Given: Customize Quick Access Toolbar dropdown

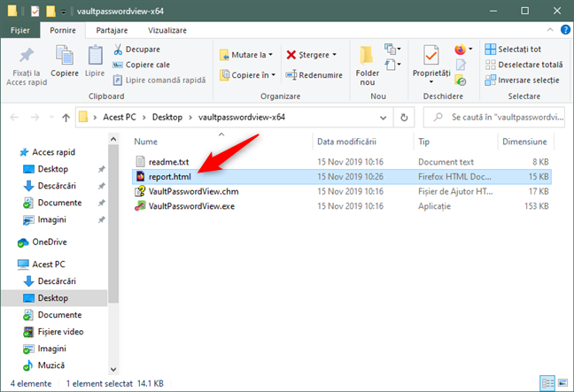Looking at the screenshot, I should tap(63, 12).
